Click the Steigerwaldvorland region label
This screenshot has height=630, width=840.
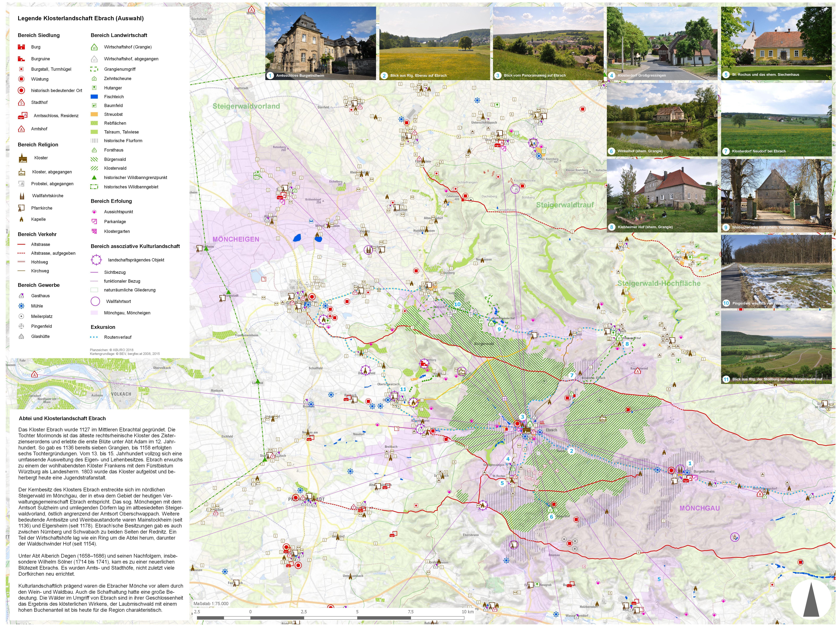246,106
